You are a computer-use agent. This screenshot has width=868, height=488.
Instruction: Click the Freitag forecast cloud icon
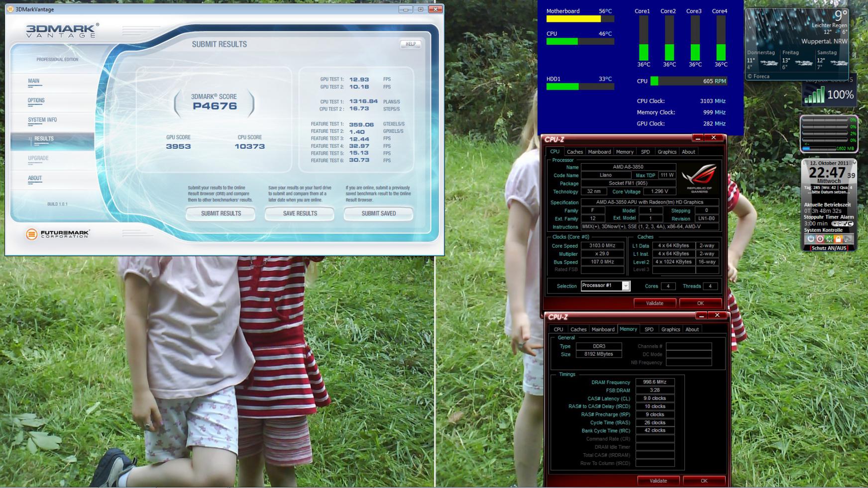(804, 63)
